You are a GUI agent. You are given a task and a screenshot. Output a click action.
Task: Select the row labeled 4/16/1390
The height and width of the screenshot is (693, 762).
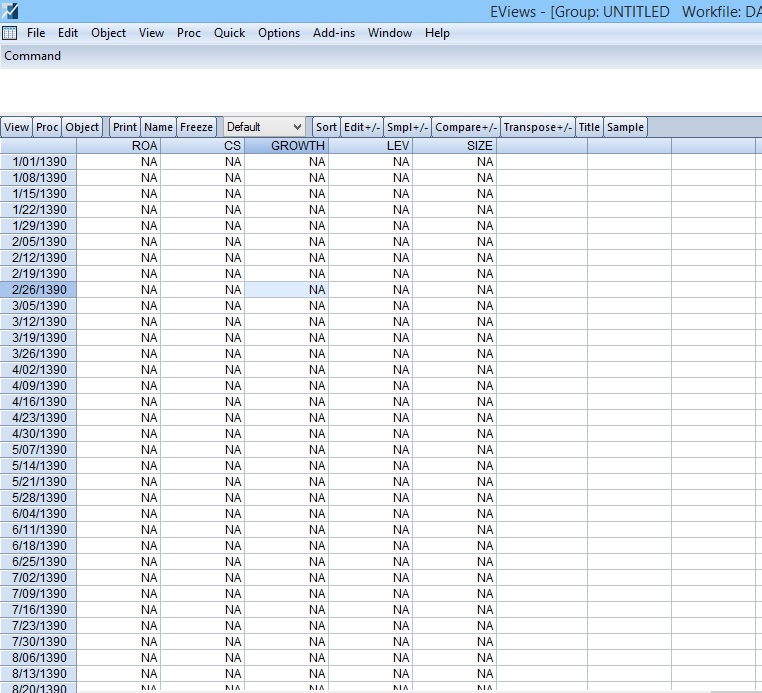38,402
